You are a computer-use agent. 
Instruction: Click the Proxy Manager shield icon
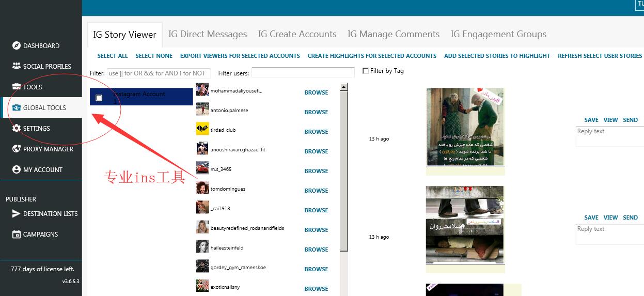[17, 149]
